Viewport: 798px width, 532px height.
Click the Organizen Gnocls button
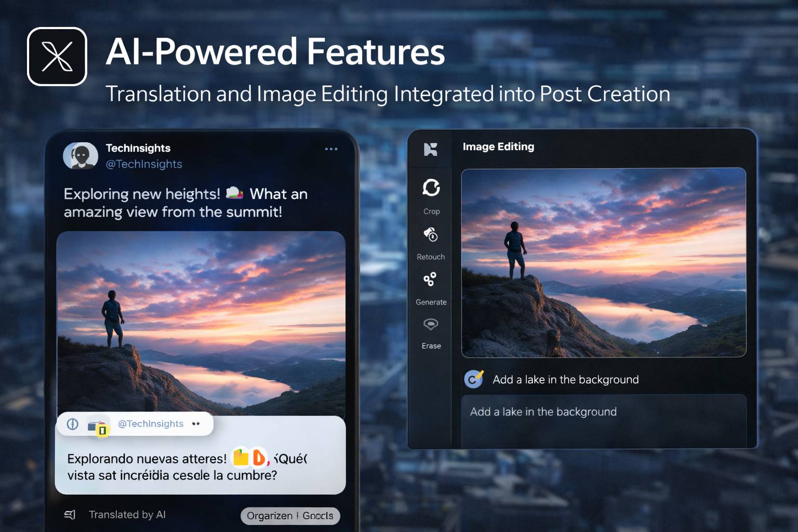pos(290,515)
